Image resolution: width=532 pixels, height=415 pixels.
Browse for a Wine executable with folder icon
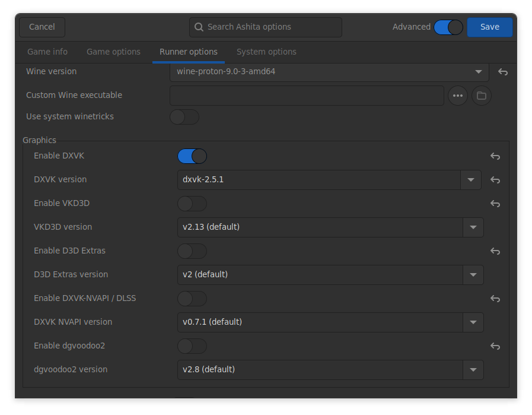[x=481, y=96]
